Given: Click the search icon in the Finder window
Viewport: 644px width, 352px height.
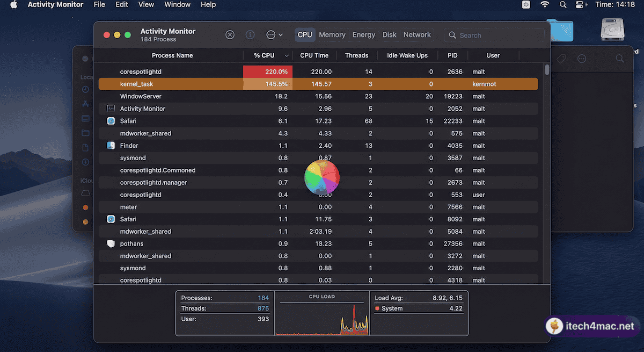Looking at the screenshot, I should (620, 59).
